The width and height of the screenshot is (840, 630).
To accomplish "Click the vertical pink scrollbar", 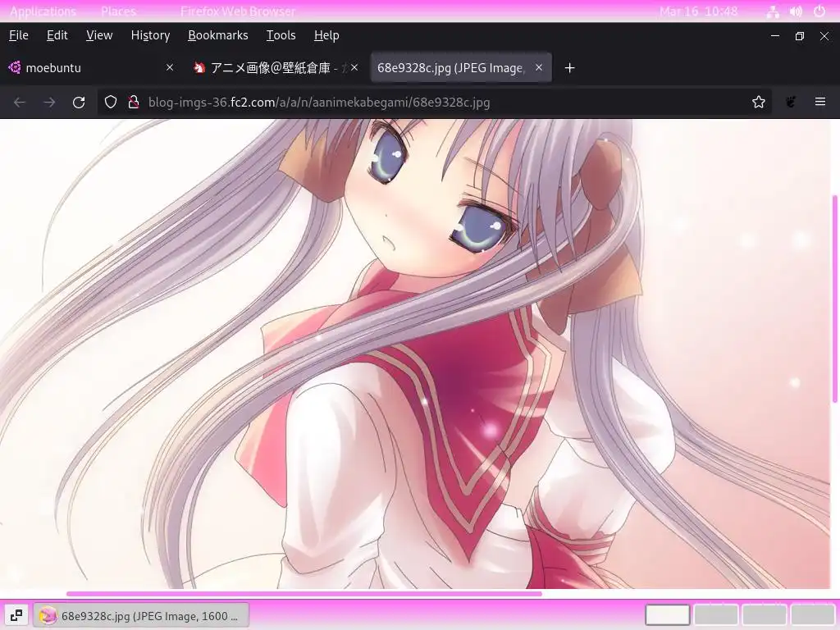I will click(x=834, y=299).
